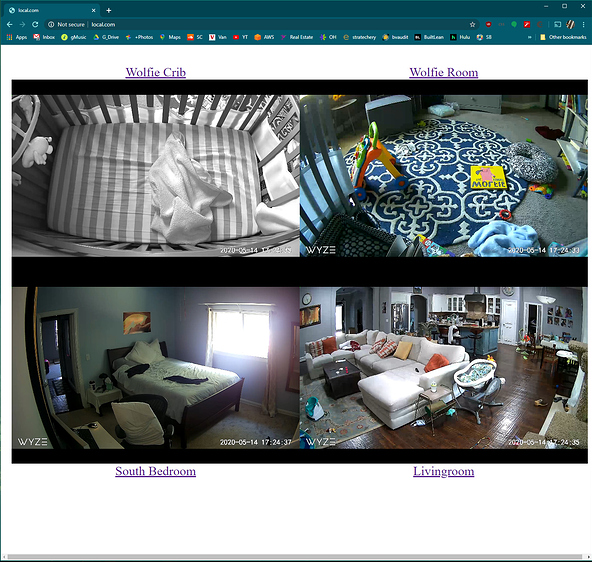592x562 pixels.
Task: Open the Chrome three-dot menu
Action: tap(583, 25)
